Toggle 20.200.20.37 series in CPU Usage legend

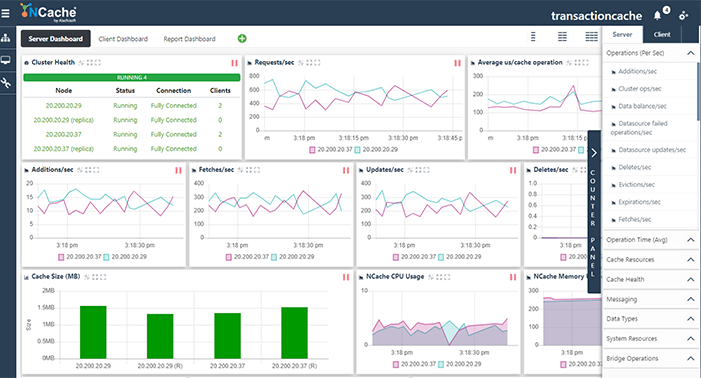click(x=414, y=364)
